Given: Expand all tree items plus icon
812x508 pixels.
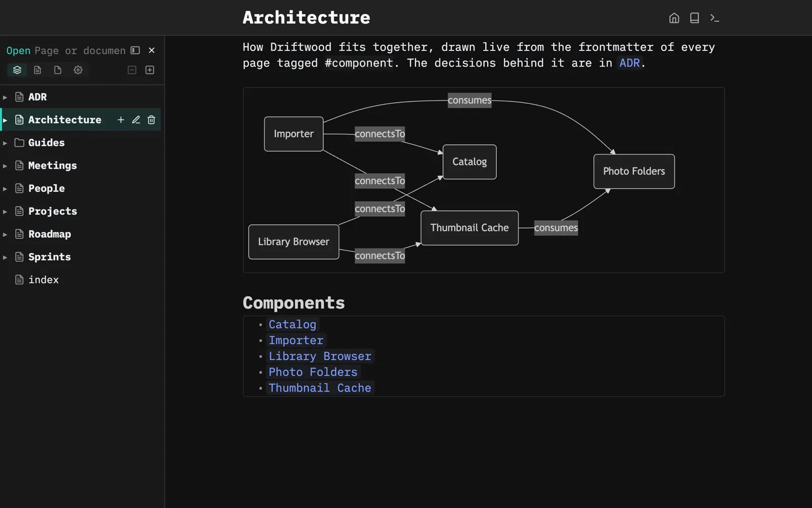Looking at the screenshot, I should [150, 70].
